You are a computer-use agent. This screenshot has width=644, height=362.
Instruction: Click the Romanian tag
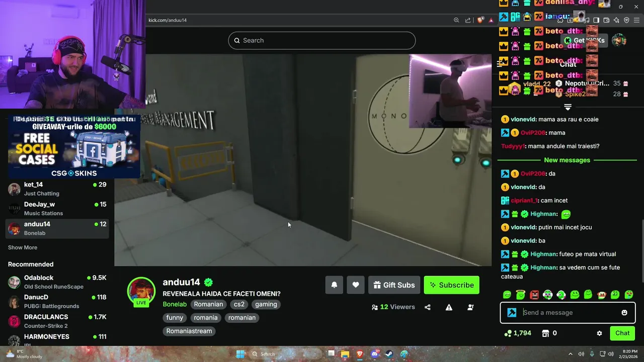coord(208,304)
